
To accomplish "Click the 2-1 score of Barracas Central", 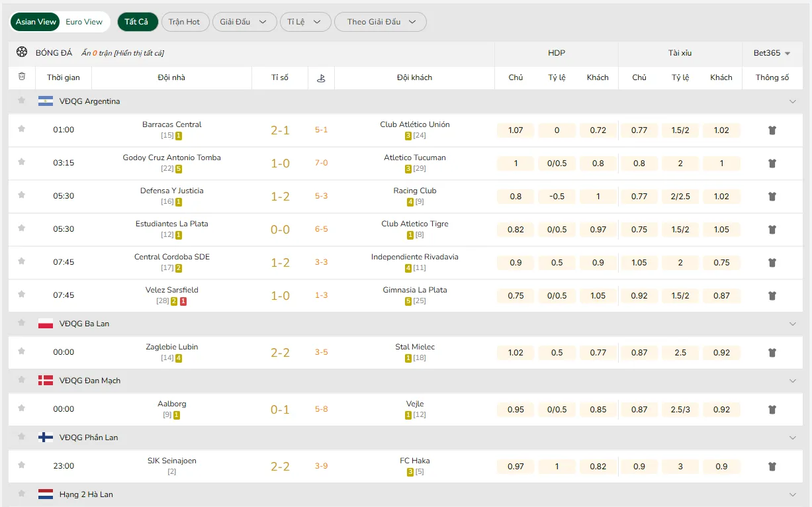I will [x=280, y=130].
